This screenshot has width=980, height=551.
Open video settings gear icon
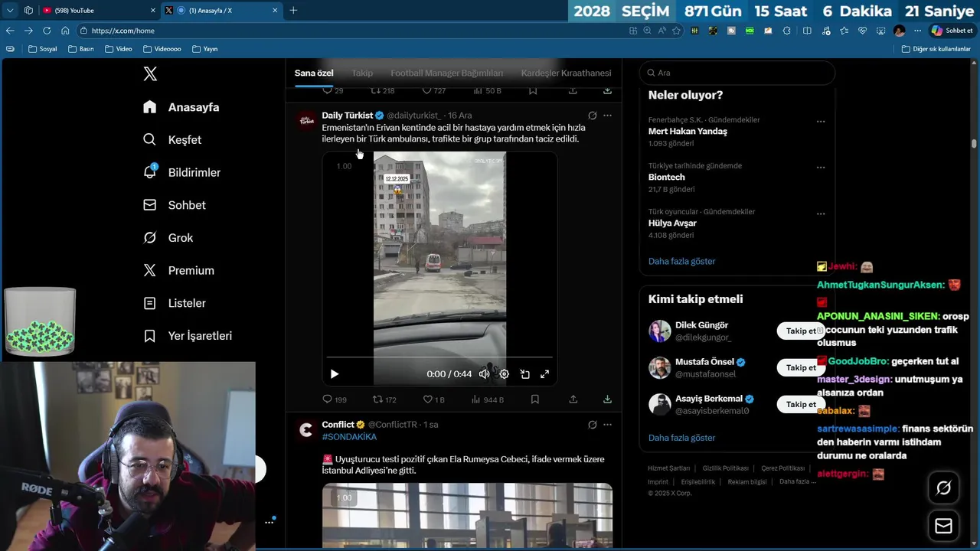point(505,374)
